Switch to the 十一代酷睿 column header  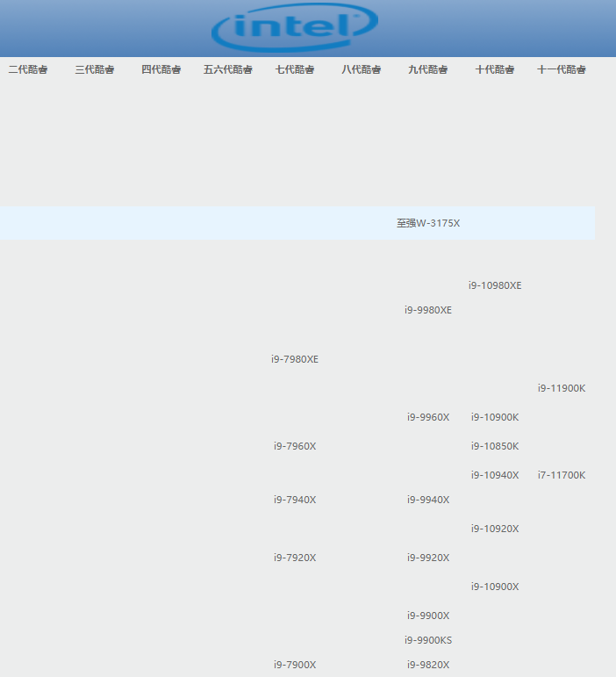point(562,69)
